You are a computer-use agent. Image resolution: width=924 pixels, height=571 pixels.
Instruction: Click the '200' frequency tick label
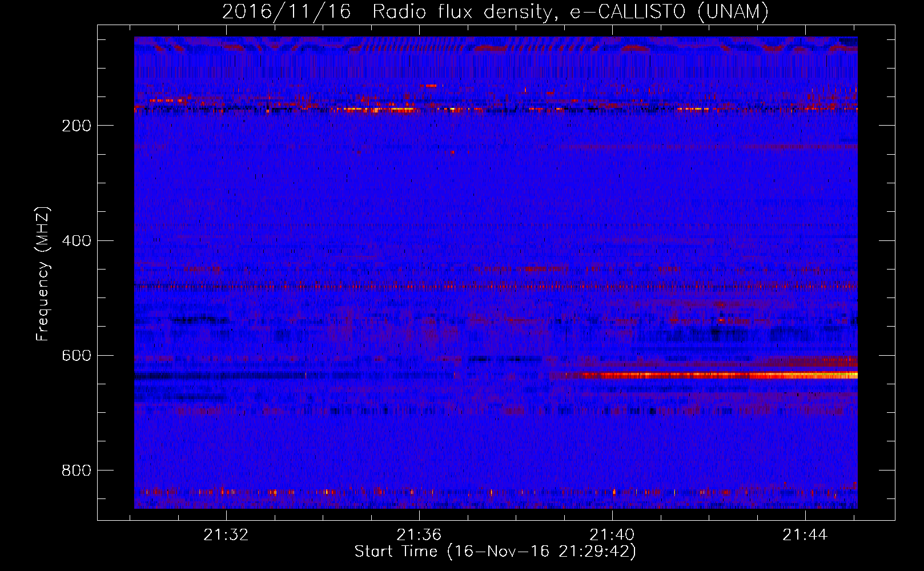77,126
